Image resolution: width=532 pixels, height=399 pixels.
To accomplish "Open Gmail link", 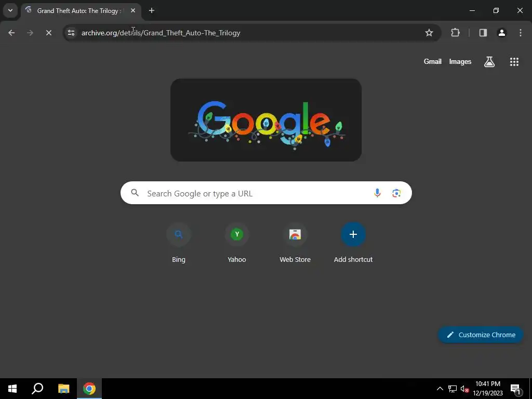I will coord(433,61).
